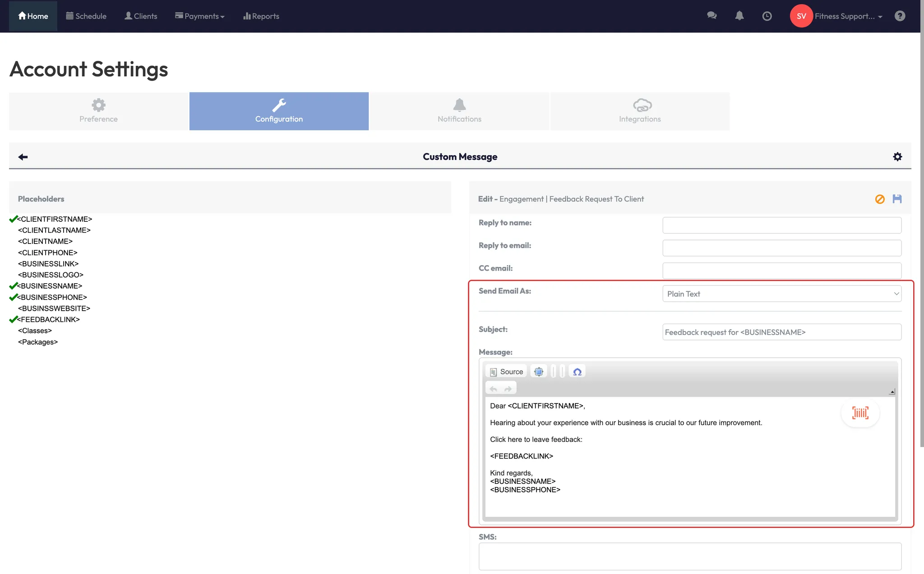Image resolution: width=924 pixels, height=574 pixels.
Task: Open the help question mark icon
Action: [x=900, y=16]
